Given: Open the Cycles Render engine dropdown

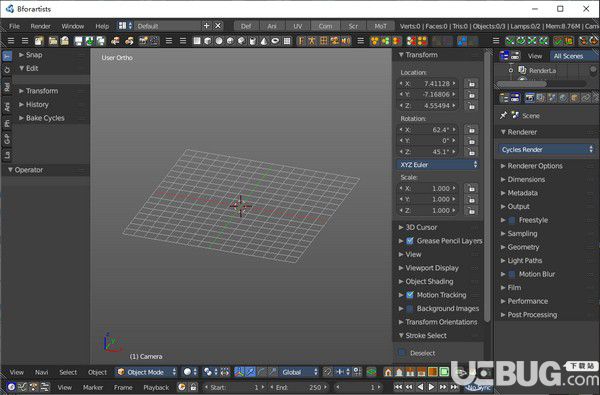Looking at the screenshot, I should (547, 149).
